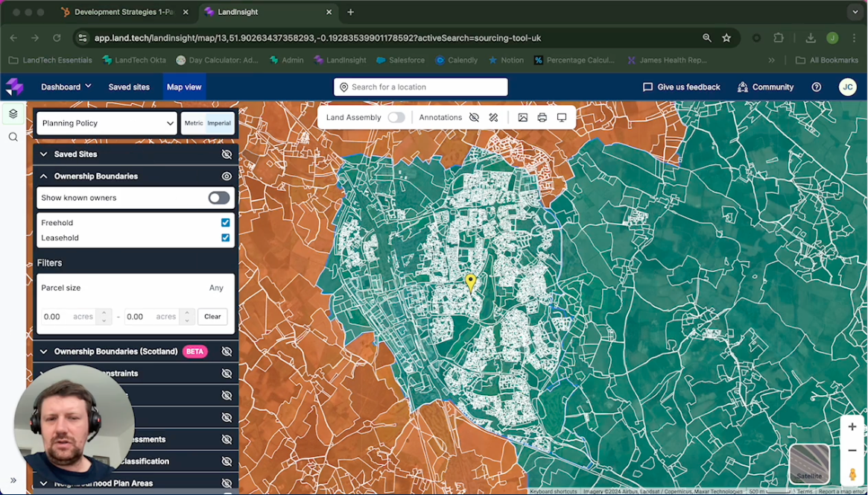Screen dimensions: 868x495
Task: Switch map to Satellite thumbnail
Action: tap(809, 464)
